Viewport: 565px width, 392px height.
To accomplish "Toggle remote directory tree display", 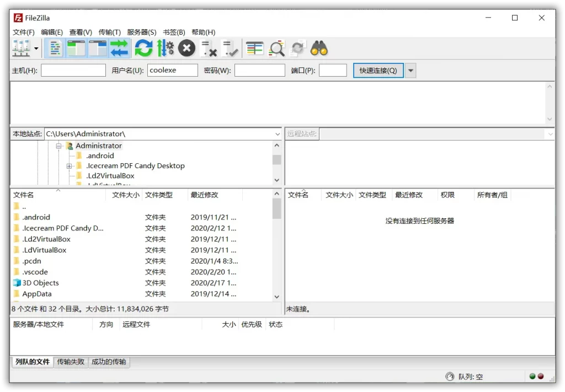I will [98, 48].
